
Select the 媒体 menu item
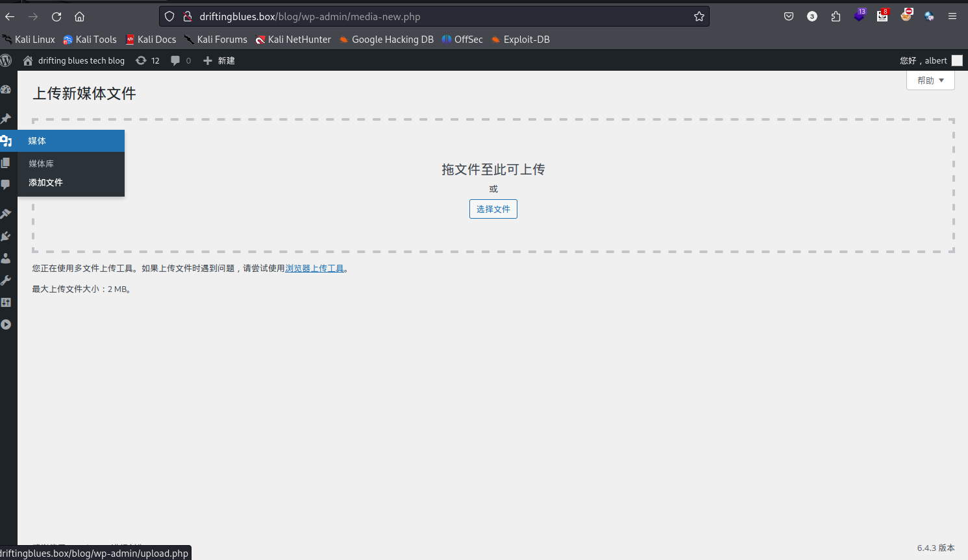click(62, 141)
